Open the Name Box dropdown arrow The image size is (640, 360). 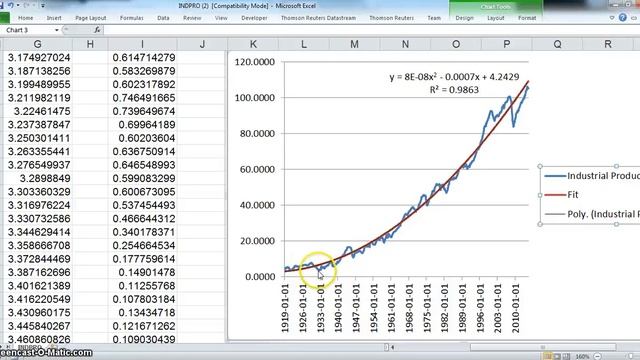click(57, 30)
